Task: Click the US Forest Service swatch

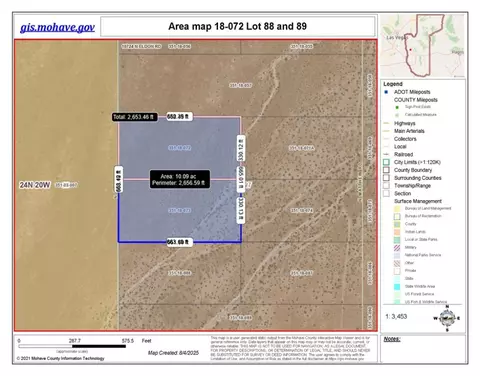Action: tap(397, 294)
